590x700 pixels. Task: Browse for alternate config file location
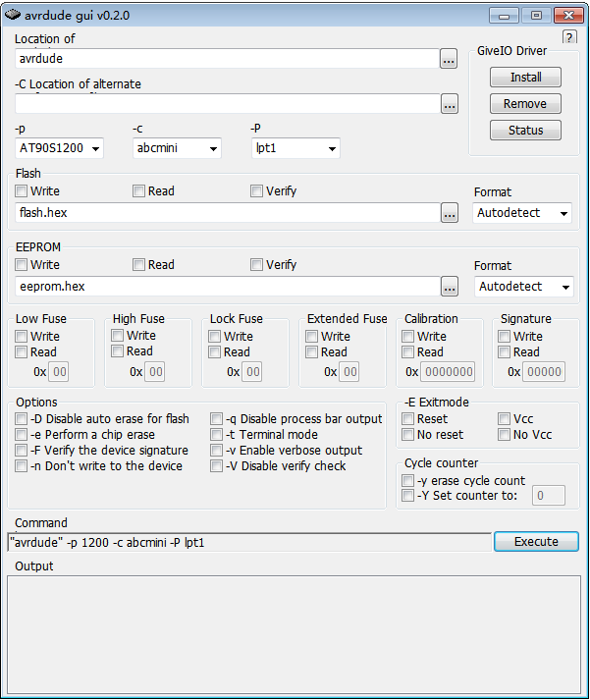pos(450,104)
